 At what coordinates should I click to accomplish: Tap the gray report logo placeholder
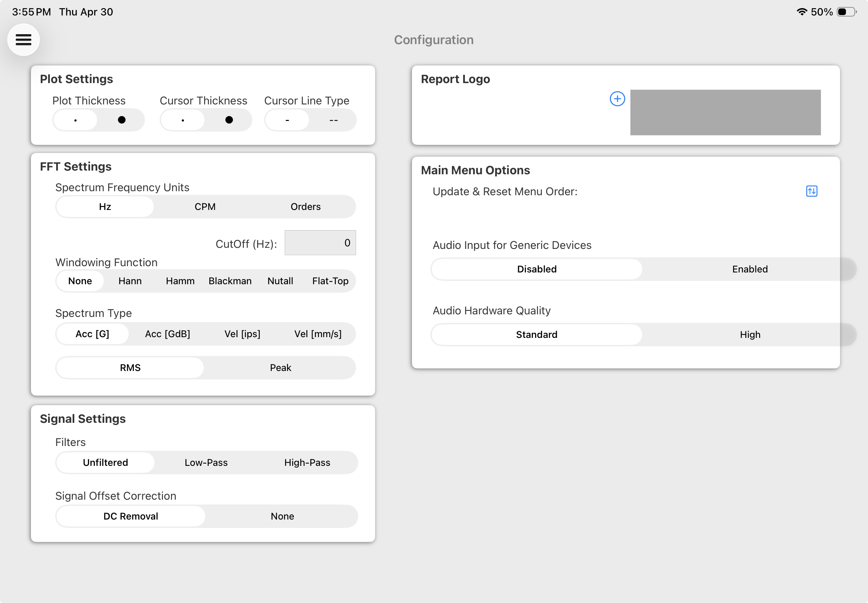[725, 112]
